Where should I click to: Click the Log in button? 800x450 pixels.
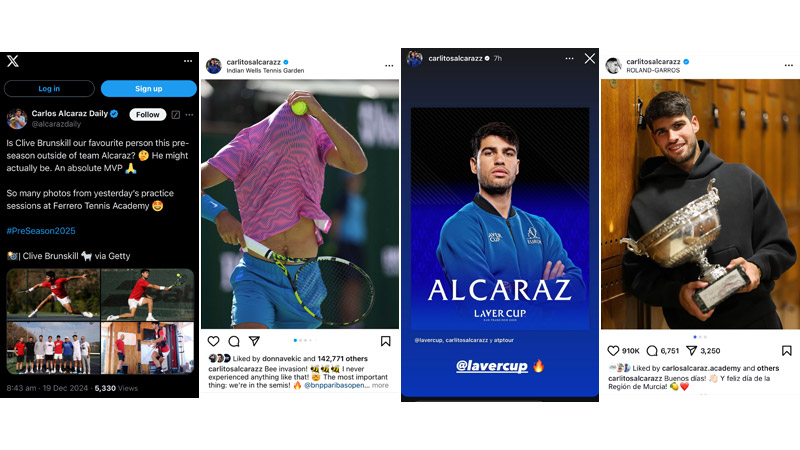(49, 88)
